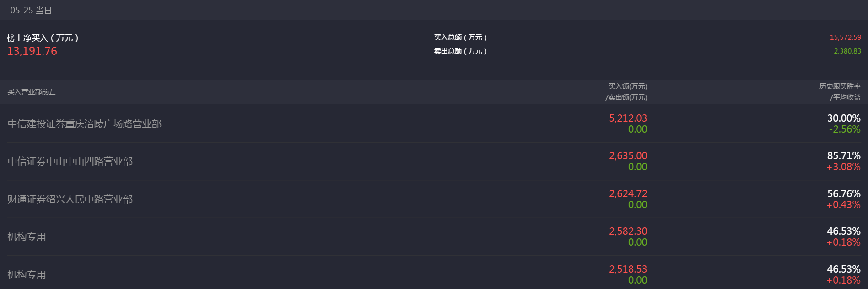Open 中信证券中山中山四路营业部 link
Screen dimensions: 868x289
70,161
